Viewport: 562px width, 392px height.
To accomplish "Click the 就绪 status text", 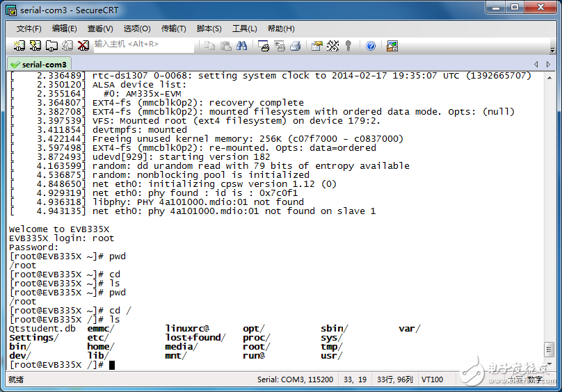I will click(16, 379).
